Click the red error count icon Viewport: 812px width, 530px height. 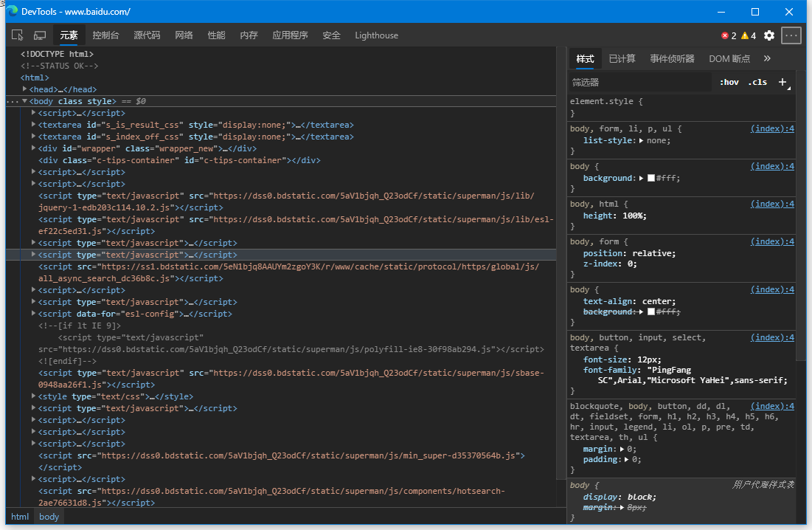point(724,35)
